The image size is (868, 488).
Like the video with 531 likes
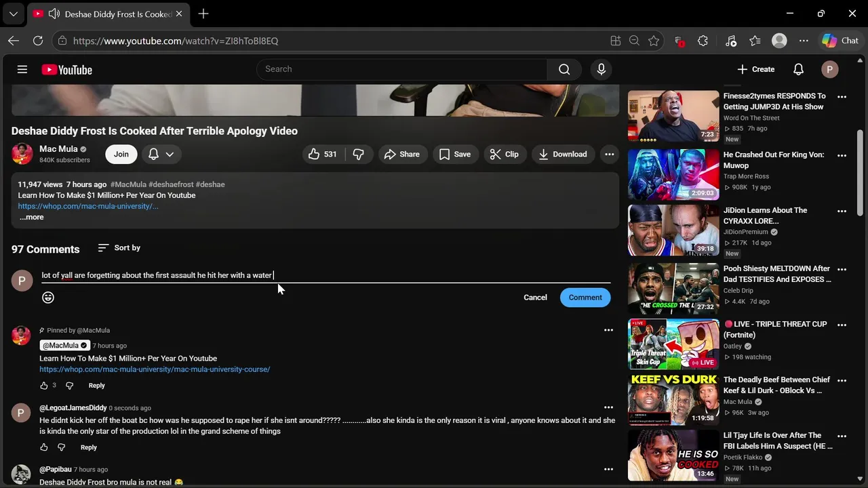[x=323, y=154]
